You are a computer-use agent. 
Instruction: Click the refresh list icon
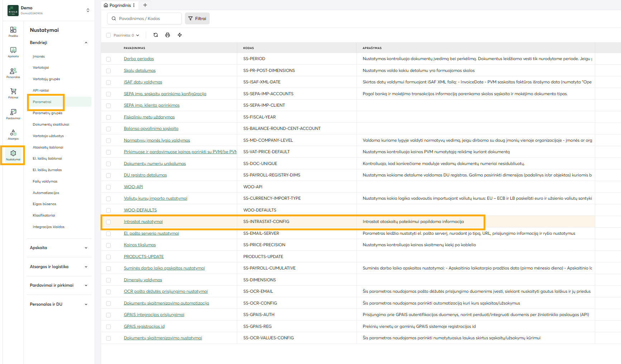[x=156, y=35]
